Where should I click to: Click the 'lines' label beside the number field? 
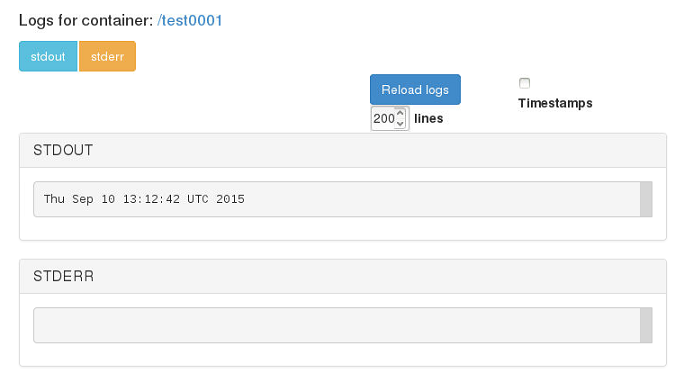pos(428,119)
